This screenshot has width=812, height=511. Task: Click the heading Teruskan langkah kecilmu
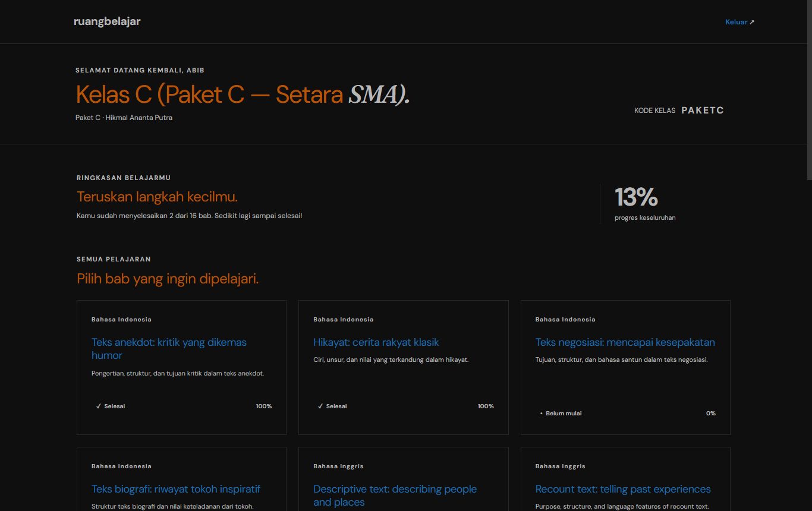click(x=157, y=197)
